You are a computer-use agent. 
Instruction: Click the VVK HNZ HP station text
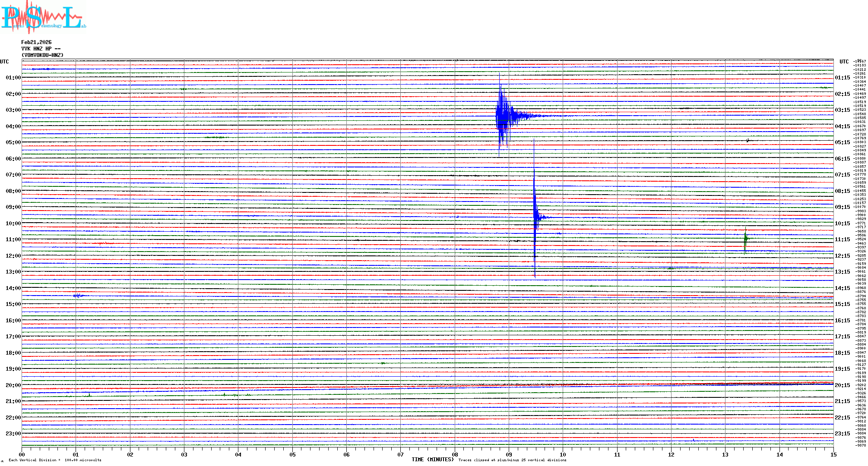point(41,49)
